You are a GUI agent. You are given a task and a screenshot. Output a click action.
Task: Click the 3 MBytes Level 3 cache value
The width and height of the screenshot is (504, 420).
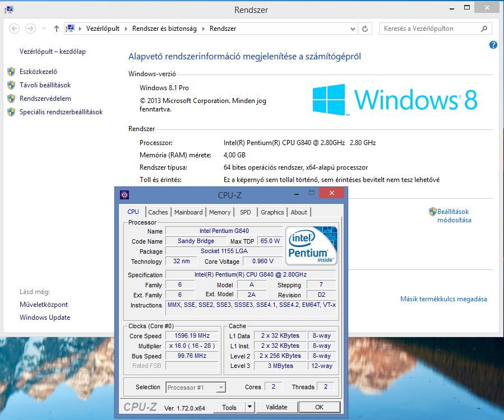coord(280,366)
